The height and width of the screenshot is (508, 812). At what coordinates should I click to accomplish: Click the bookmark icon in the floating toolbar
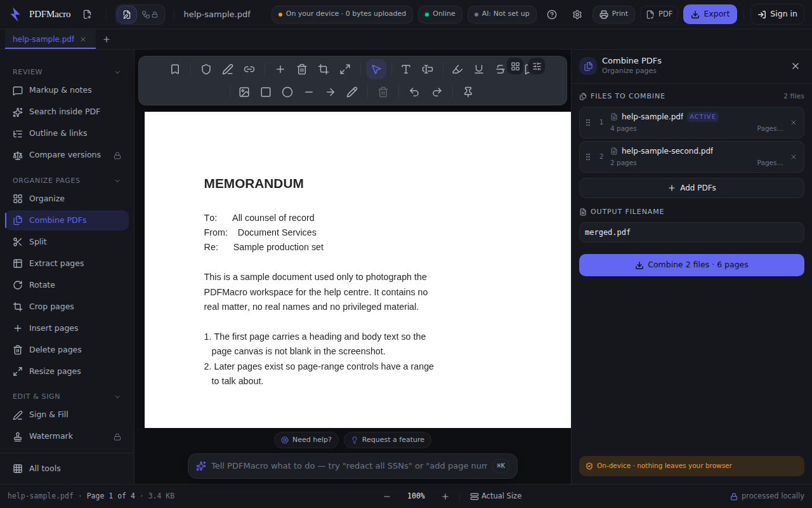[x=175, y=69]
